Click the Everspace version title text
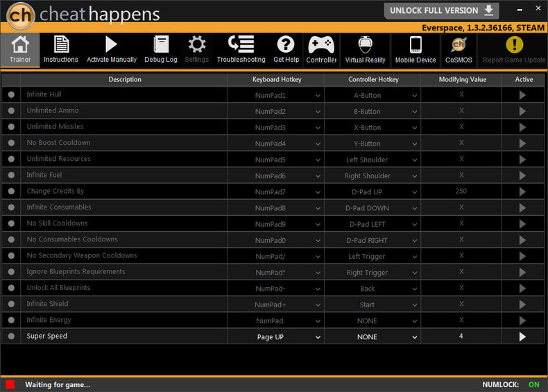The height and width of the screenshot is (392, 548). coord(483,28)
